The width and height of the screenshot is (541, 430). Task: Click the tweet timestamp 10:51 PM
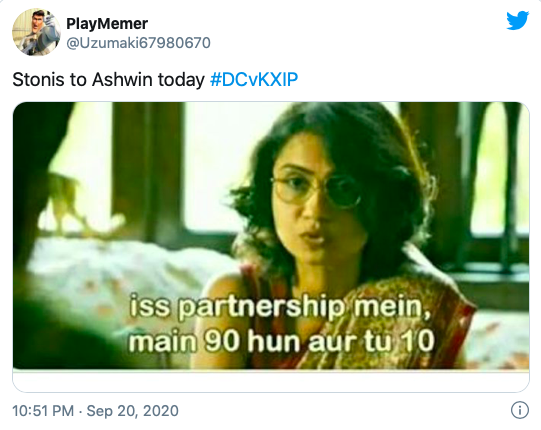[43, 411]
